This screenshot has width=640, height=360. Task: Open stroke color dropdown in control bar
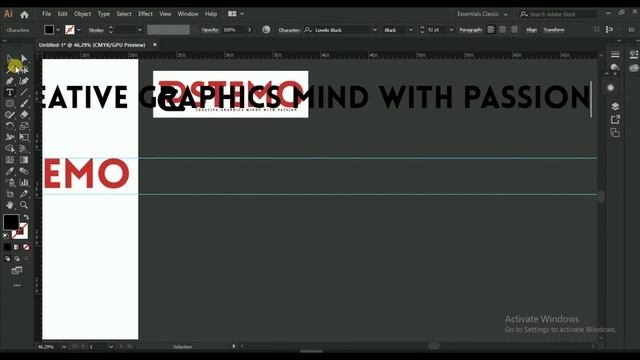(x=79, y=30)
